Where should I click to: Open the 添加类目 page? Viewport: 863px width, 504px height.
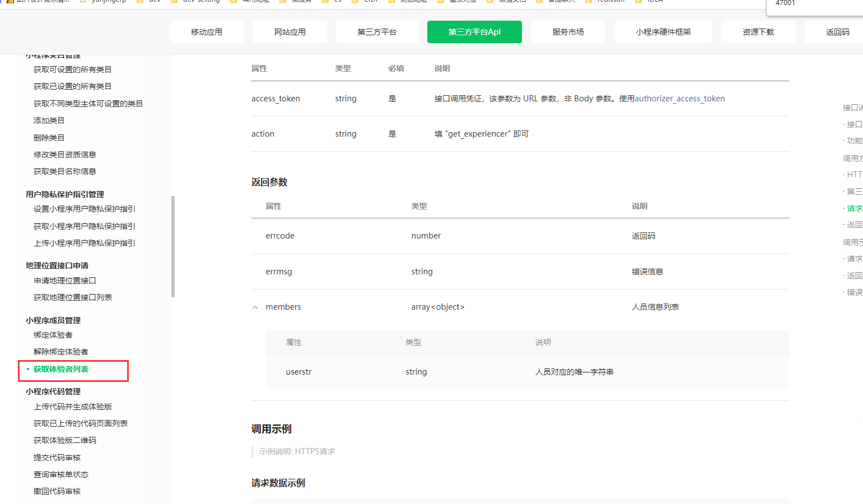point(49,120)
